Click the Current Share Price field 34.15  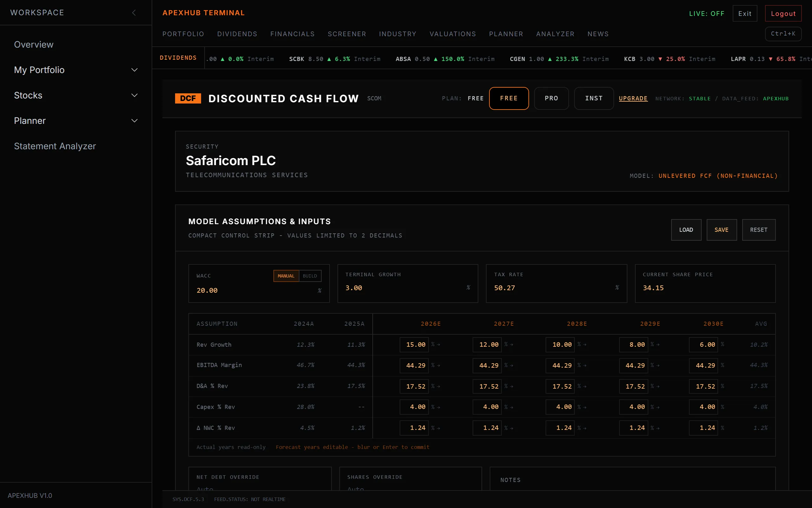[705, 288]
